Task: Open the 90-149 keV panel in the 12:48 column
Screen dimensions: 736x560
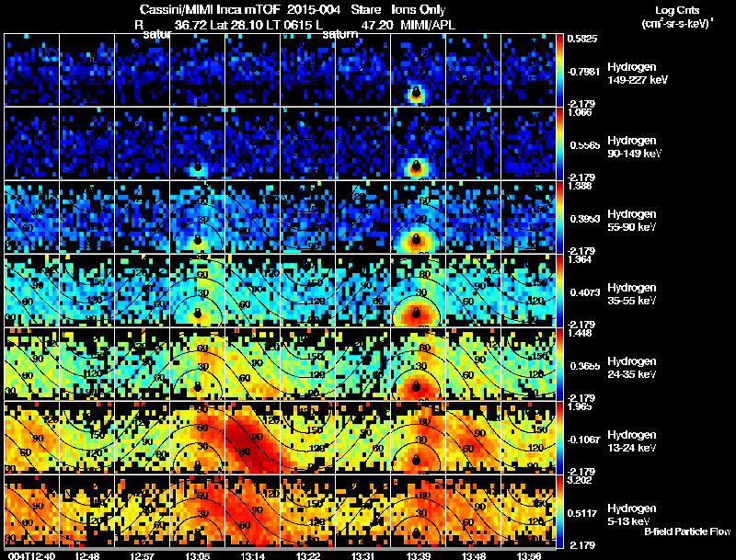Action: [86, 143]
